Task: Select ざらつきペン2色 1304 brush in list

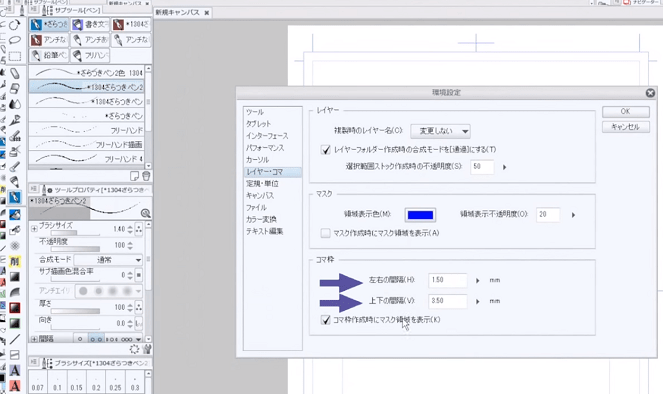Action: pyautogui.click(x=87, y=72)
